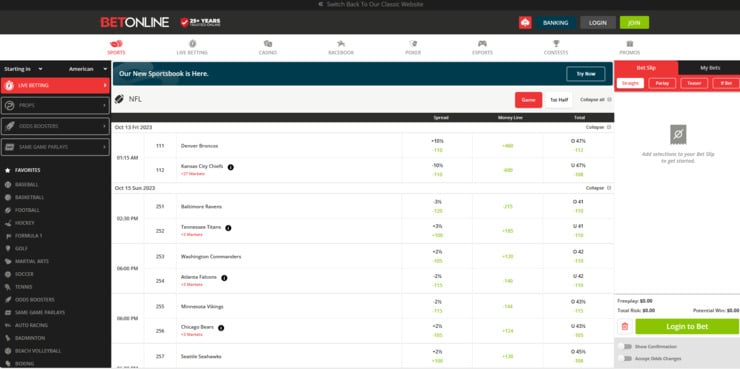The width and height of the screenshot is (740, 369).
Task: Expand the boxed Same Game Parlays item
Action: 55,147
